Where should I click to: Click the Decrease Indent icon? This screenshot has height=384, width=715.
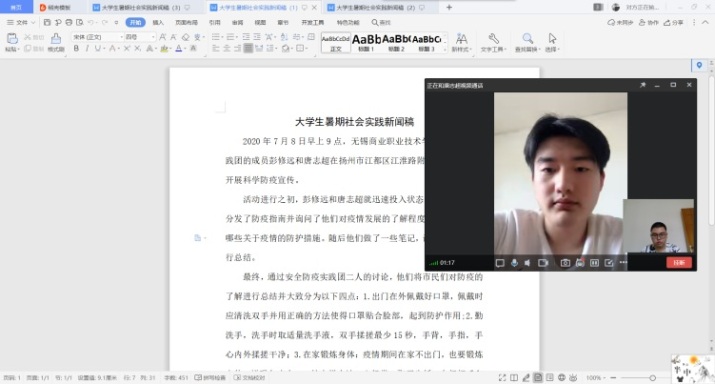[x=246, y=37]
